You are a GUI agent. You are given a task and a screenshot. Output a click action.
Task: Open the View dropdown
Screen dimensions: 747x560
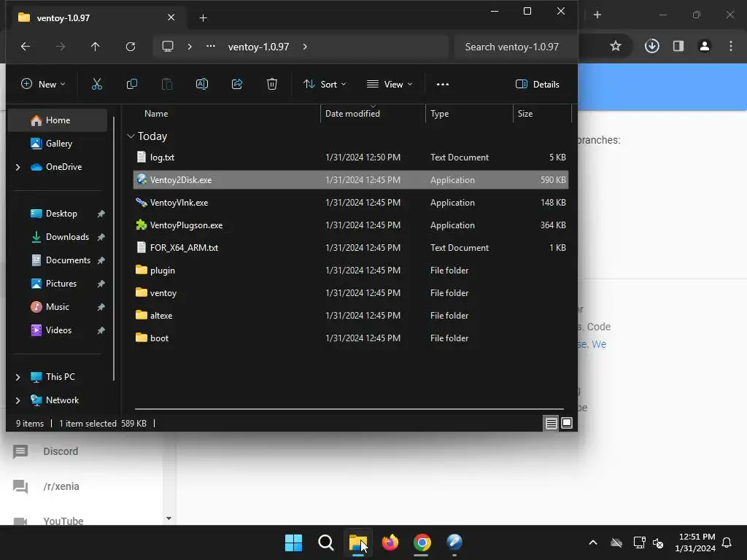point(390,85)
